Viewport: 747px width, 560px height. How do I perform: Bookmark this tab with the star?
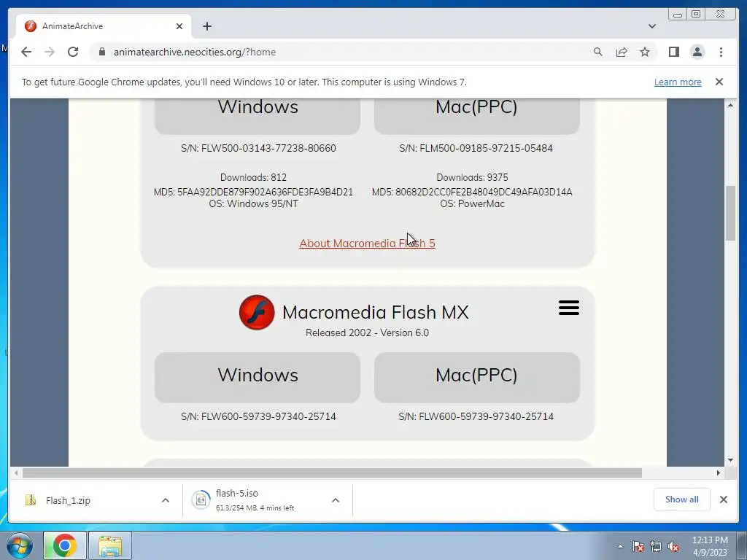pos(645,52)
